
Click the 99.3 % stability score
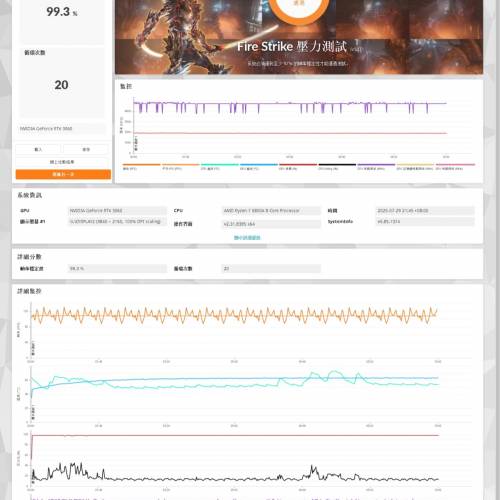click(62, 12)
